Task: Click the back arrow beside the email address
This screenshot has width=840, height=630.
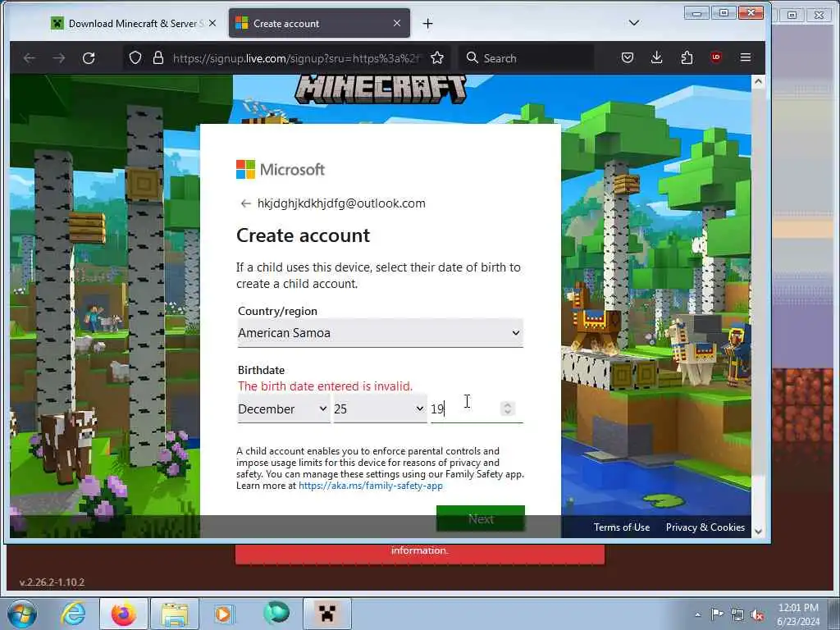Action: point(245,203)
